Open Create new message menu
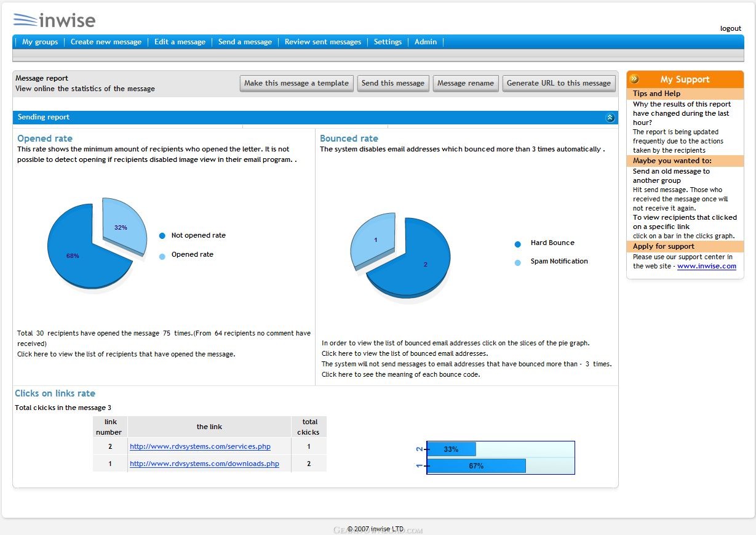Image resolution: width=756 pixels, height=535 pixels. [x=106, y=42]
